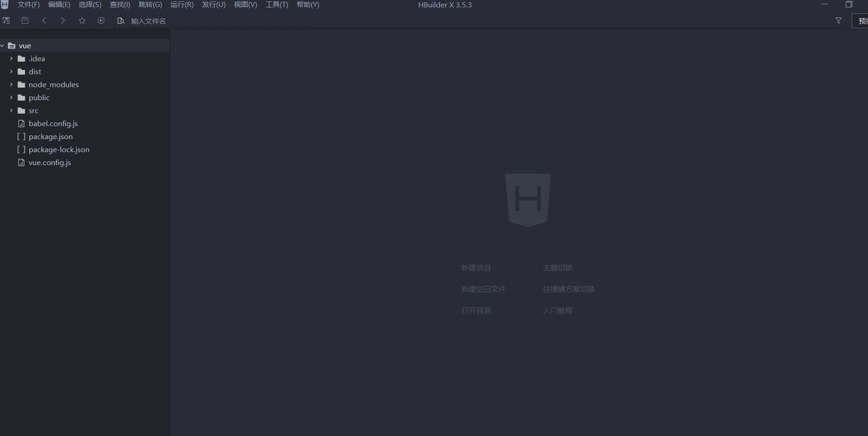Click the vue project root icon
The height and width of the screenshot is (436, 868).
click(x=12, y=46)
